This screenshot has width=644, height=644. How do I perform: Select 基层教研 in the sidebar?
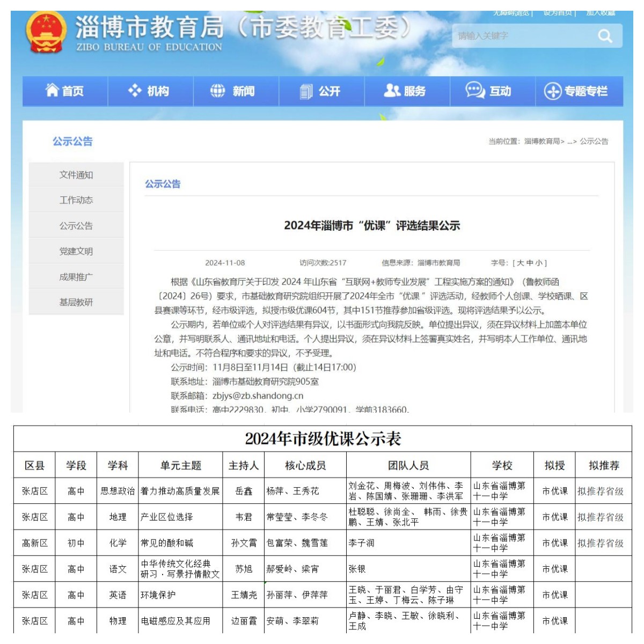tap(76, 302)
